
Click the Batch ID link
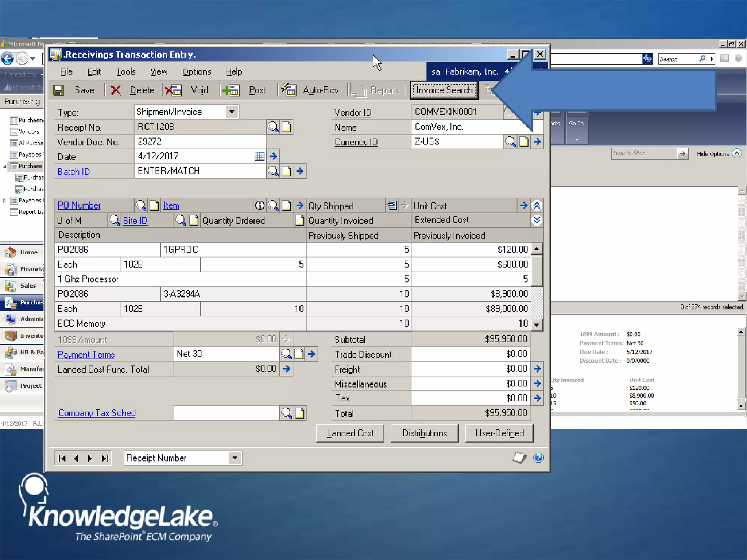(74, 172)
